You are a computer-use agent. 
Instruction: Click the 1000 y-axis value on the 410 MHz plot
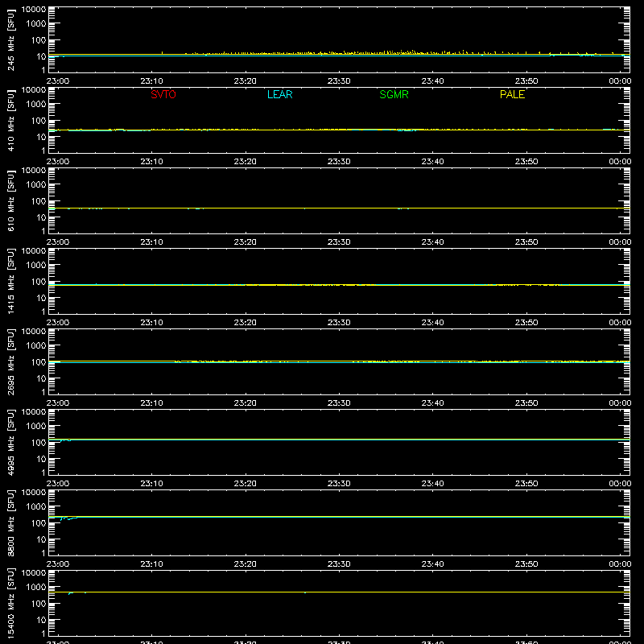click(x=36, y=104)
